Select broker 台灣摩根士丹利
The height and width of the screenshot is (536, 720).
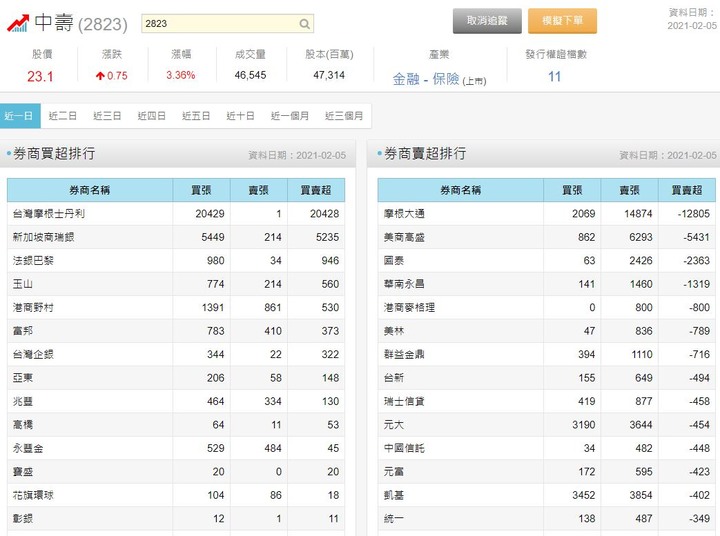point(49,214)
